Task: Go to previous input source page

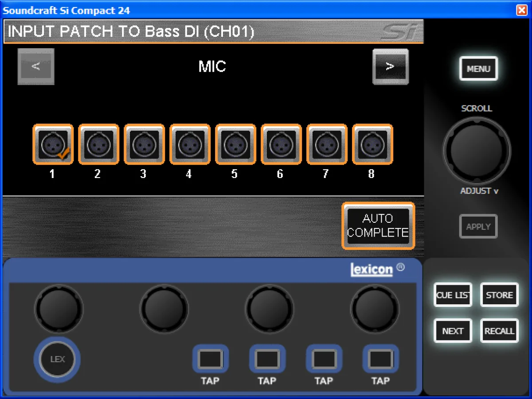Action: (36, 66)
